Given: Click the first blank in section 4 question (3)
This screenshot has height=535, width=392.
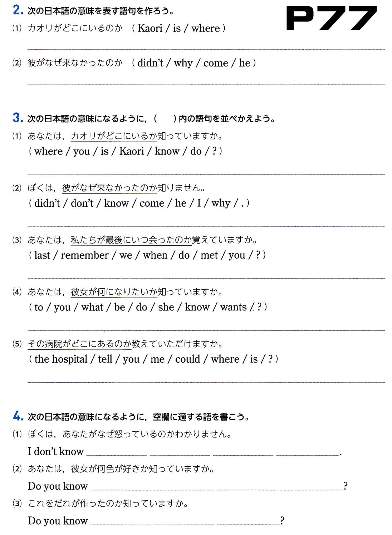Looking at the screenshot, I should [x=121, y=524].
